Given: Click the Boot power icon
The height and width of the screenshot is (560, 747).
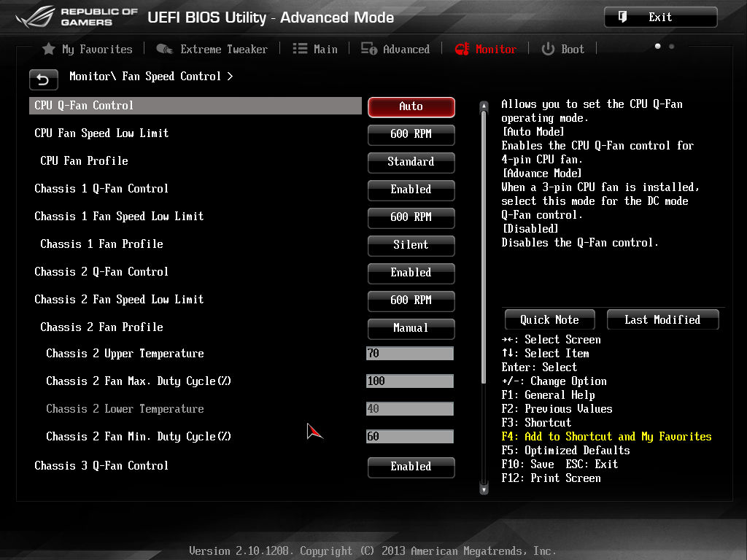Looking at the screenshot, I should (548, 49).
